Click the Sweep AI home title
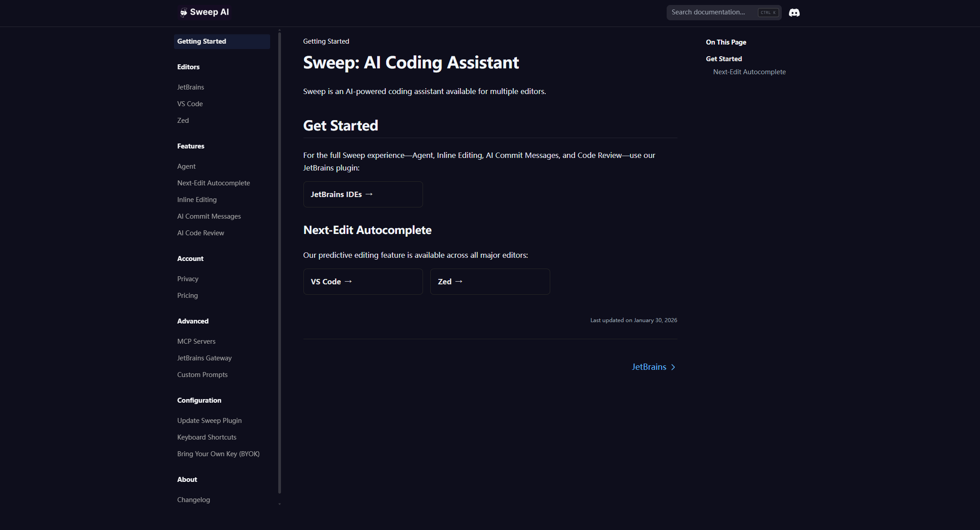Screen dimensions: 980x530 pos(209,12)
